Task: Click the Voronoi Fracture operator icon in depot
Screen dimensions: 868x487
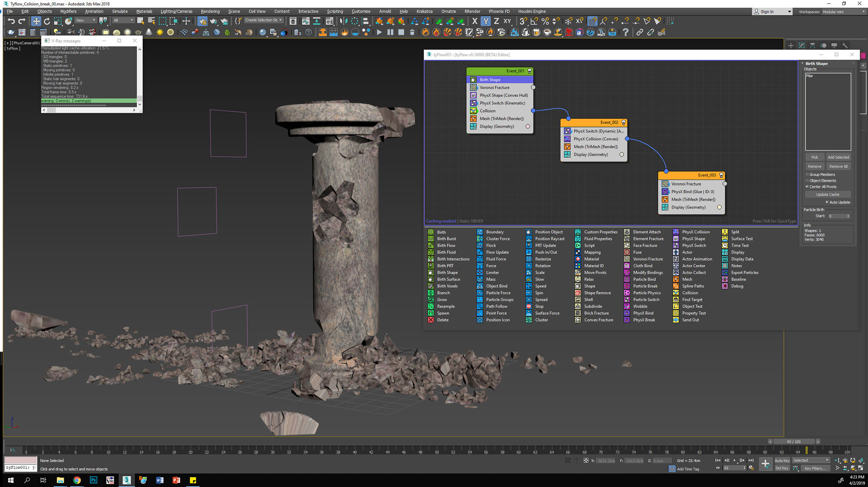Action: point(627,259)
